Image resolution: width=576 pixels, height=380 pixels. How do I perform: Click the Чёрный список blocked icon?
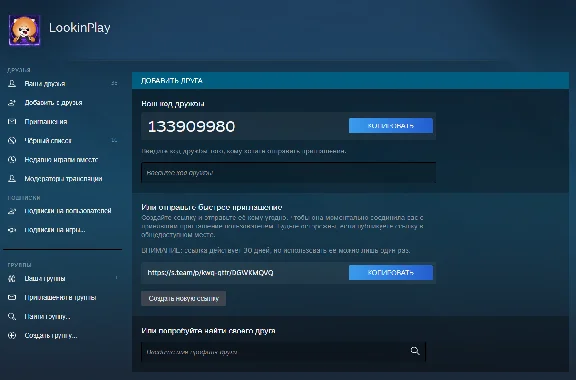point(12,140)
